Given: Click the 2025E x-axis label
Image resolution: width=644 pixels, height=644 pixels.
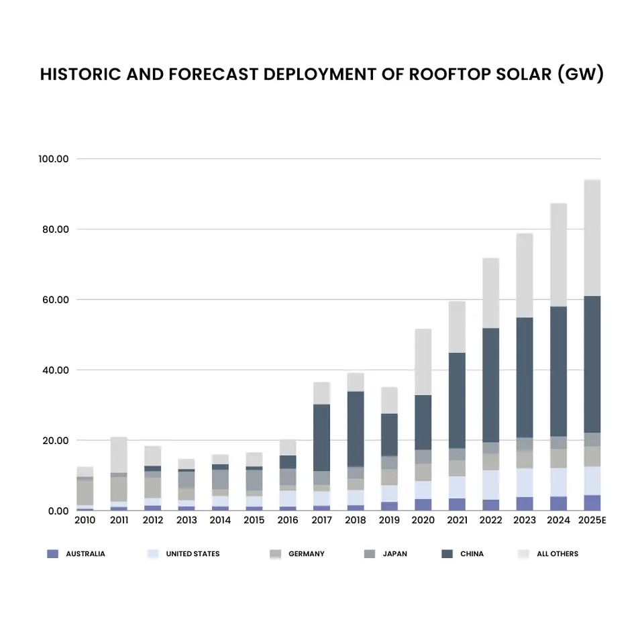Looking at the screenshot, I should (592, 520).
